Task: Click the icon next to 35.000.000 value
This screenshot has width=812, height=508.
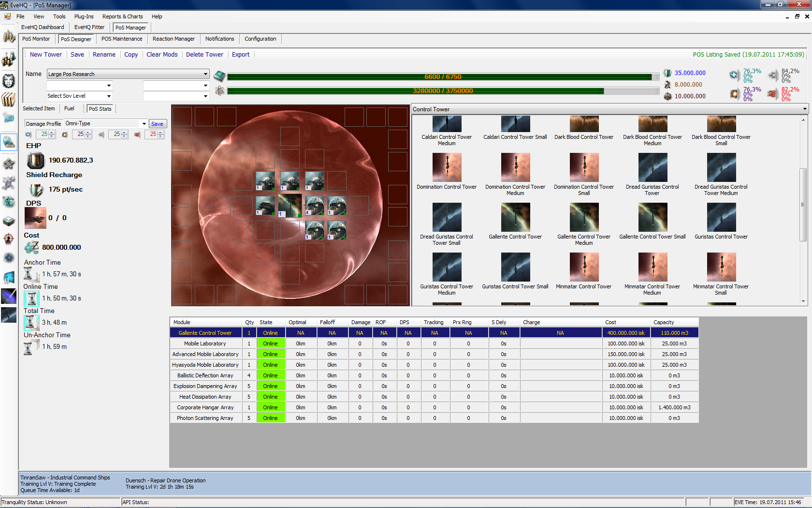Action: 667,73
